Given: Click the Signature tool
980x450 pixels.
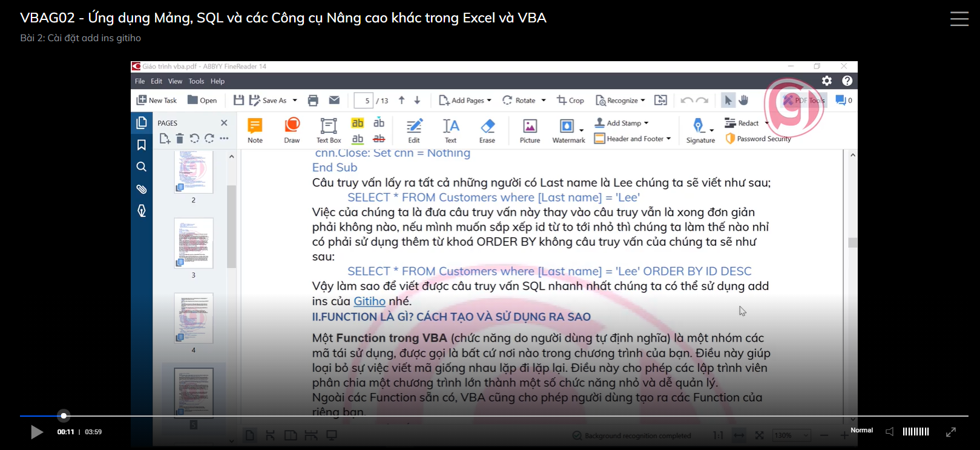Looking at the screenshot, I should tap(700, 131).
